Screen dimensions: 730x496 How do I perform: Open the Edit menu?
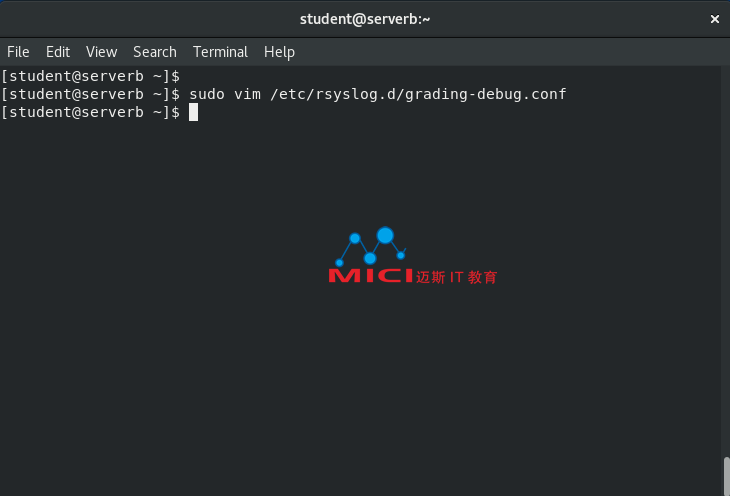point(58,52)
